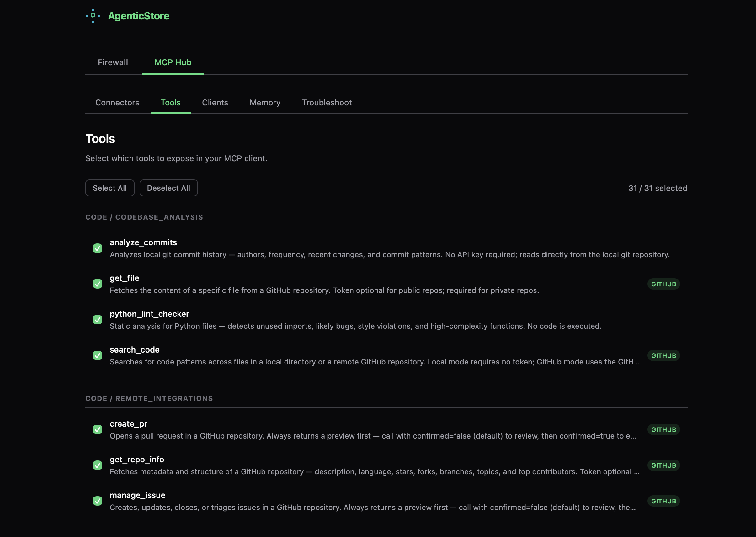Uncheck the get_file tool checkbox
Image resolution: width=756 pixels, height=537 pixels.
click(98, 284)
